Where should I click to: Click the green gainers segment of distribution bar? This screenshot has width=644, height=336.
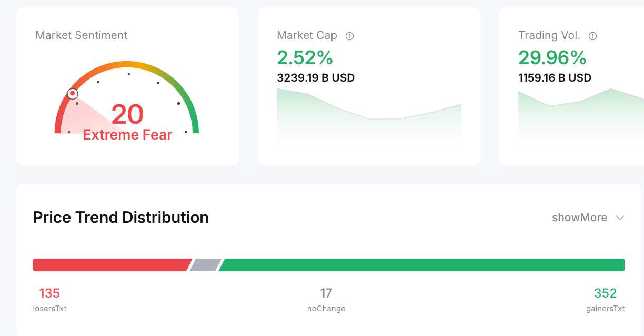click(x=421, y=265)
